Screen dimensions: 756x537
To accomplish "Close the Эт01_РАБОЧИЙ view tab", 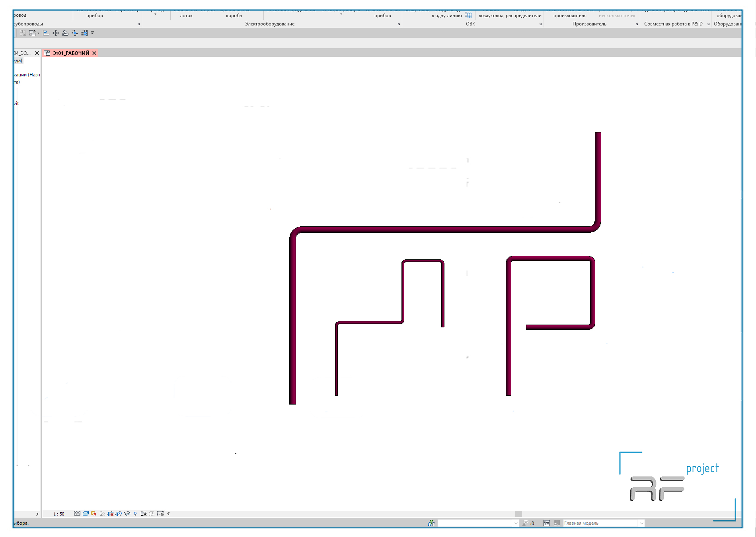I will [x=94, y=53].
